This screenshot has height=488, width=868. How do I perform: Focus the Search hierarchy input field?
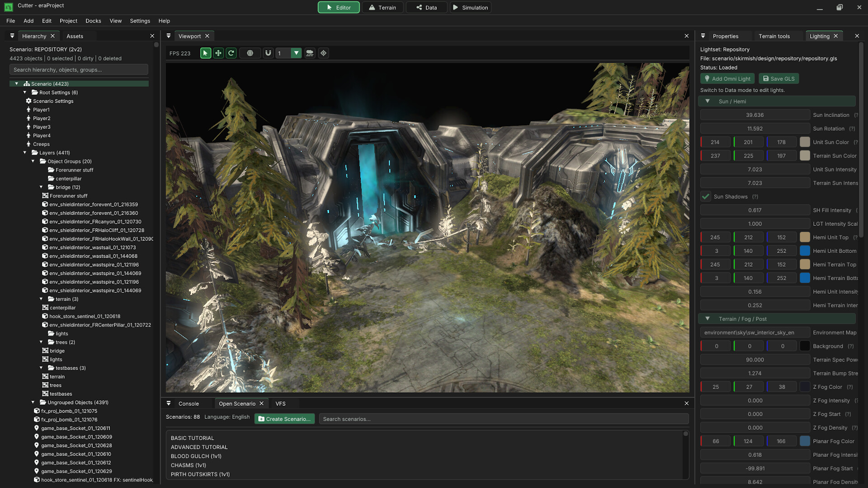click(x=79, y=70)
